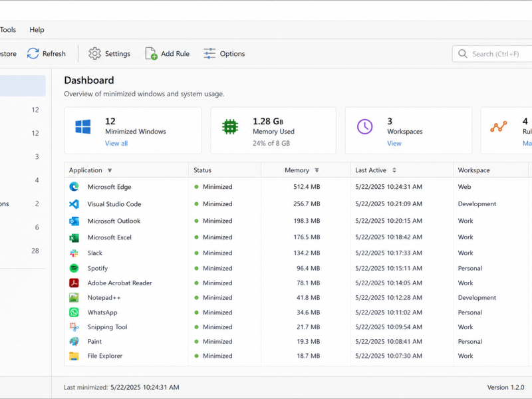532x399 pixels.
Task: Click the Notepad++ app icon
Action: point(74,297)
